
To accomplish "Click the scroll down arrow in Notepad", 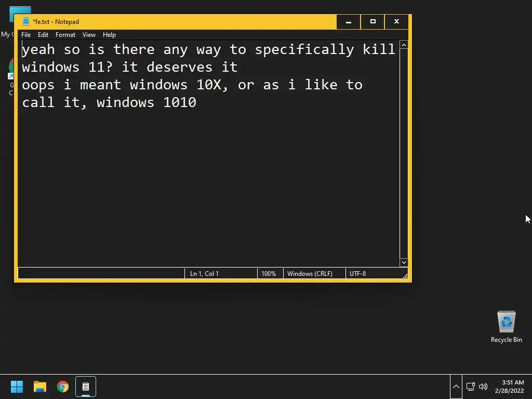I will [404, 262].
